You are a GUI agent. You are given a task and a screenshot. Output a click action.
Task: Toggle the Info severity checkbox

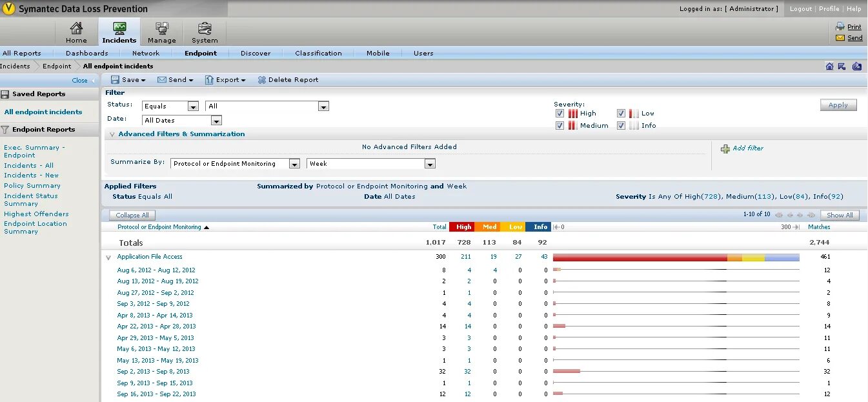621,126
